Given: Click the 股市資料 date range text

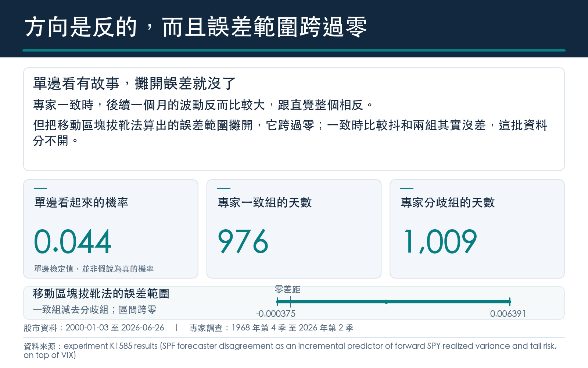Looking at the screenshot, I should pos(94,328).
